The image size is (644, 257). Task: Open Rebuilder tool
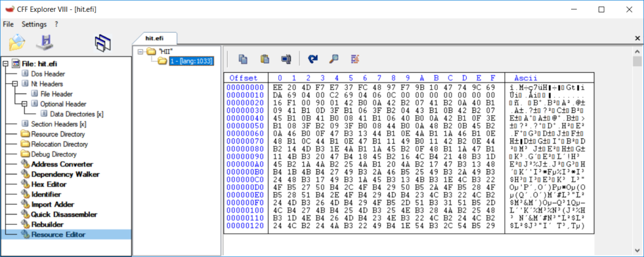tap(47, 224)
